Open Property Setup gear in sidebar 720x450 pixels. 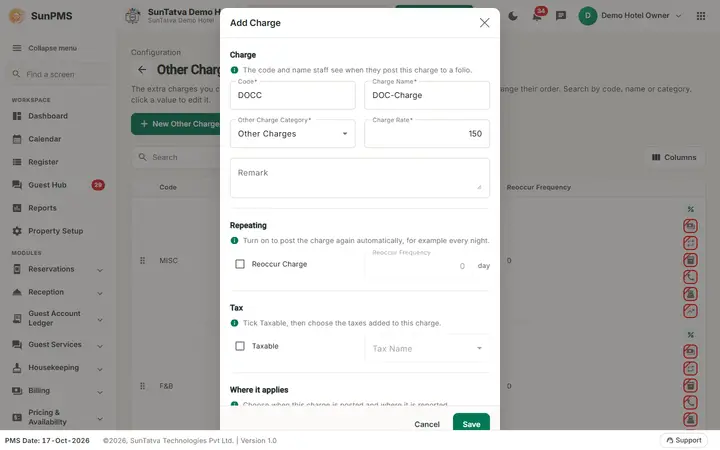pos(17,231)
